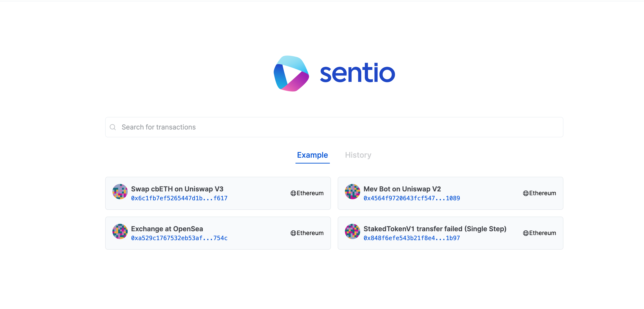This screenshot has width=644, height=309.
Task: Click the Sentio logo icon
Action: click(x=291, y=74)
